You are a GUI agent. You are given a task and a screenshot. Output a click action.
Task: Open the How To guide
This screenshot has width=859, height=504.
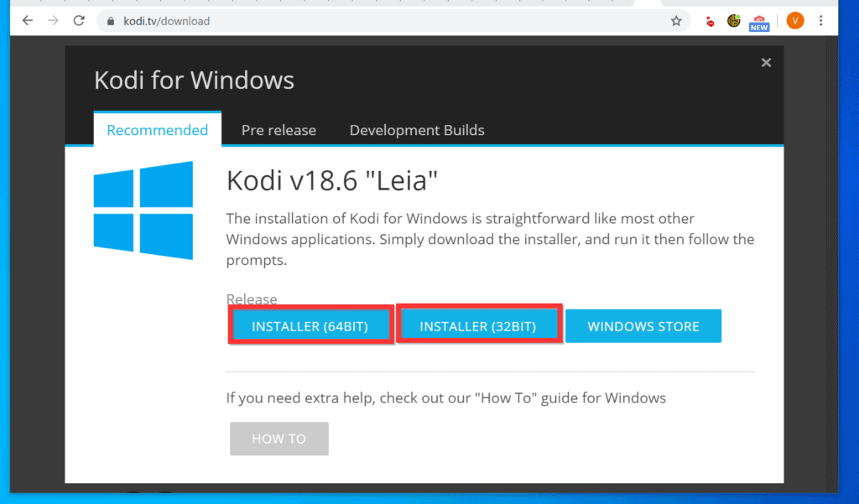[279, 438]
